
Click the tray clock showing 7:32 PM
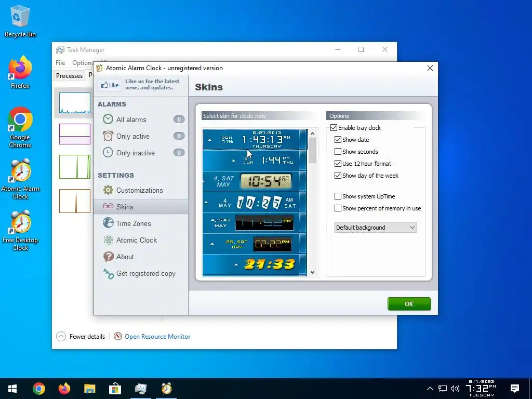[481, 389]
